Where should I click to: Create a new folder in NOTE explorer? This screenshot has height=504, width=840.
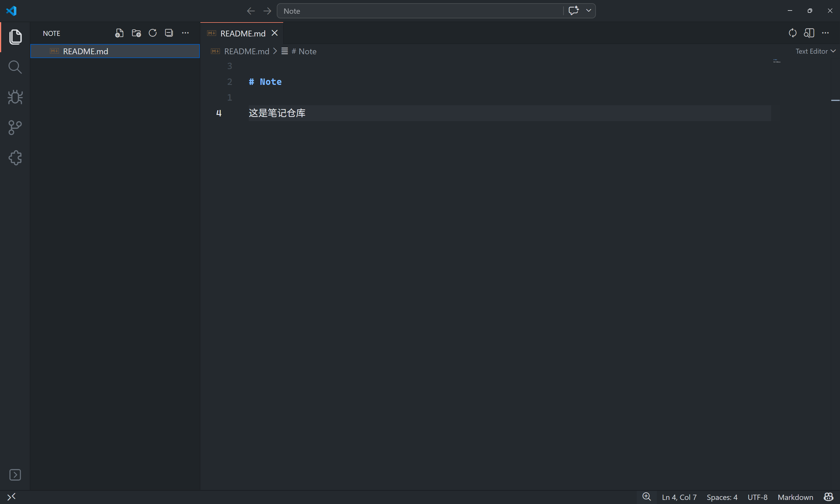coord(136,33)
